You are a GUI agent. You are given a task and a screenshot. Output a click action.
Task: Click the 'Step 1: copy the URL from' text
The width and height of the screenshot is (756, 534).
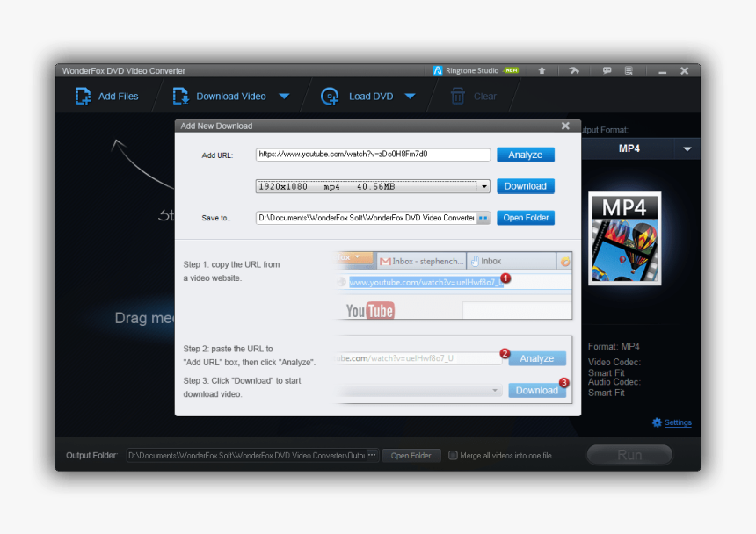[231, 264]
